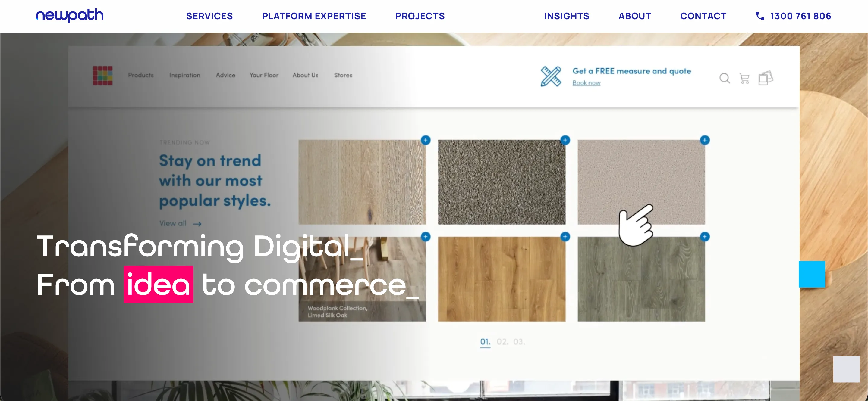Select the golden oak plank thumbnail

click(x=502, y=279)
